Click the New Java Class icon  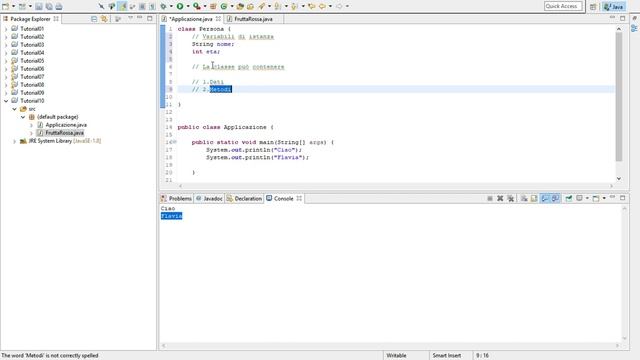tap(224, 6)
